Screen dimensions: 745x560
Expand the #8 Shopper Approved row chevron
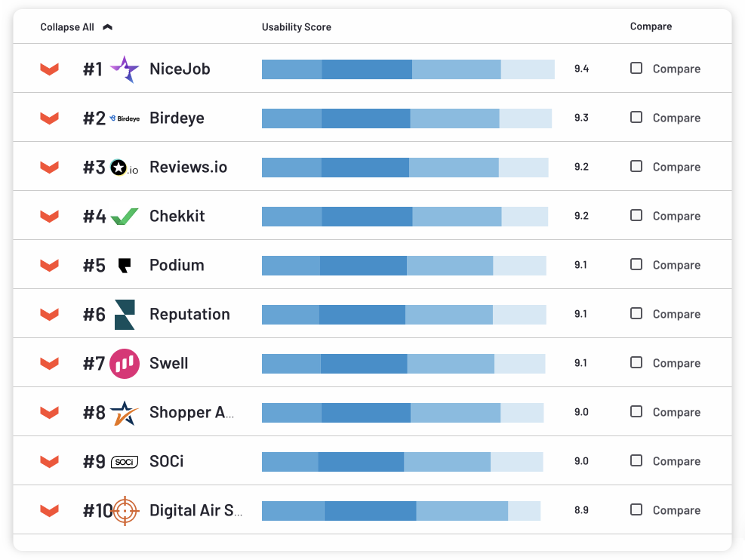49,413
